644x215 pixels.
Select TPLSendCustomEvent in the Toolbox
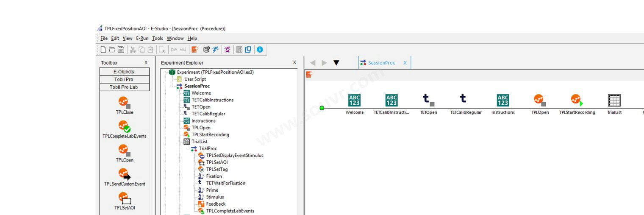click(x=124, y=174)
